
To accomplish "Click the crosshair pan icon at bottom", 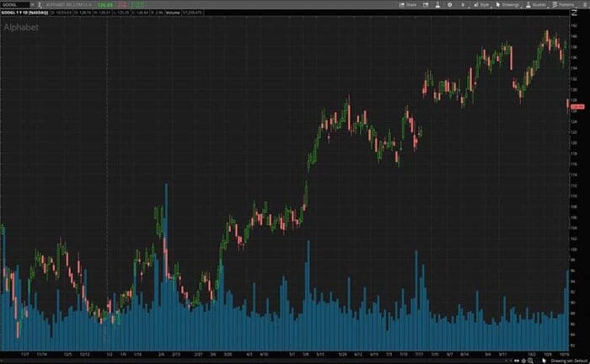I will coord(523,361).
